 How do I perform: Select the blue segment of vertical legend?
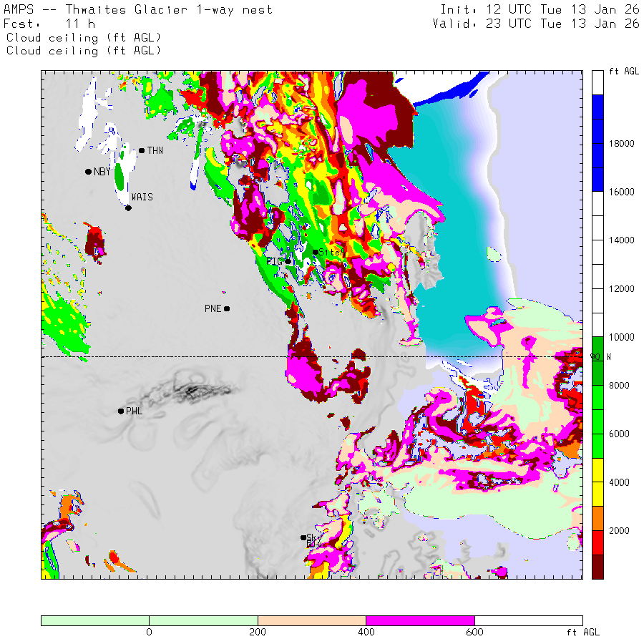(597, 143)
